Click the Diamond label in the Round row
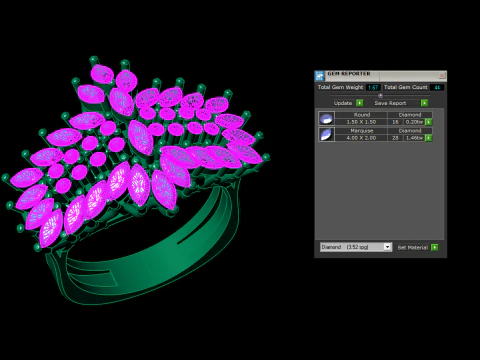Viewport: 480px width, 360px height. click(x=410, y=115)
